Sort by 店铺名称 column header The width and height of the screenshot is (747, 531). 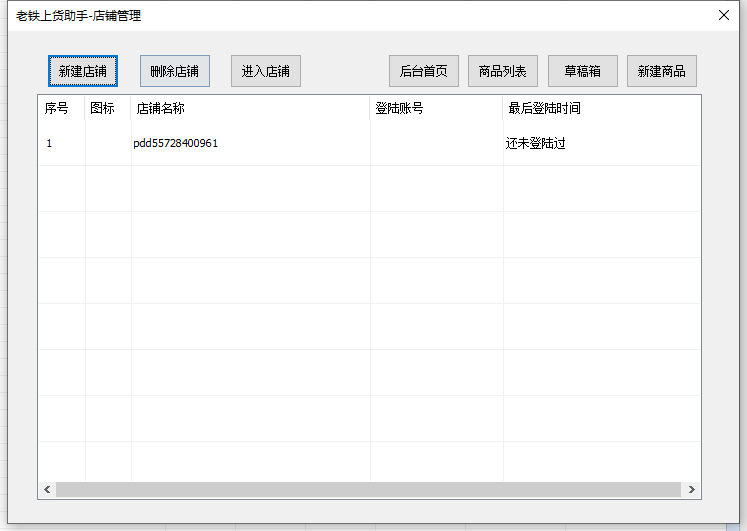click(x=250, y=108)
